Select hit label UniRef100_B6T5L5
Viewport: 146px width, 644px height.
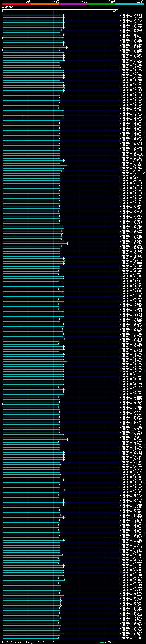click(x=131, y=347)
